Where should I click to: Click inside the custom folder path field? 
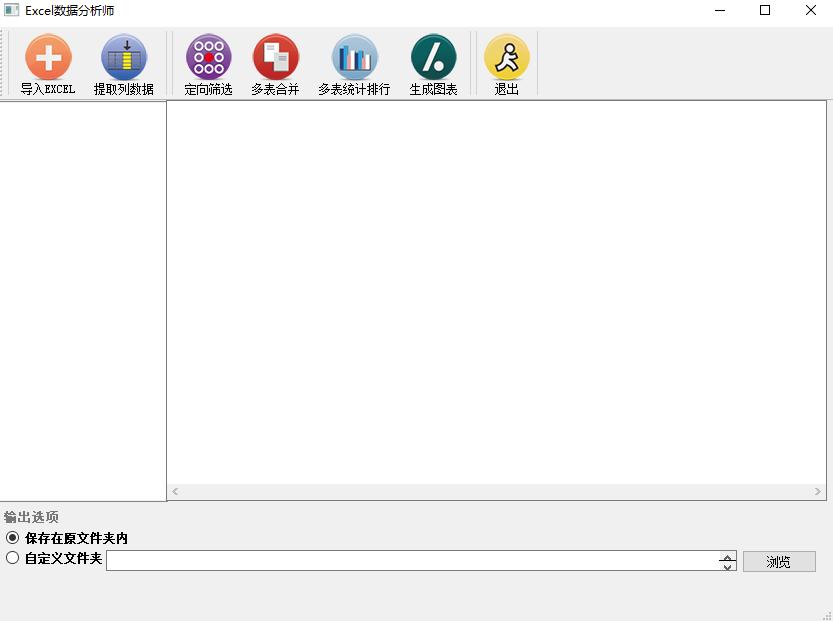400,561
